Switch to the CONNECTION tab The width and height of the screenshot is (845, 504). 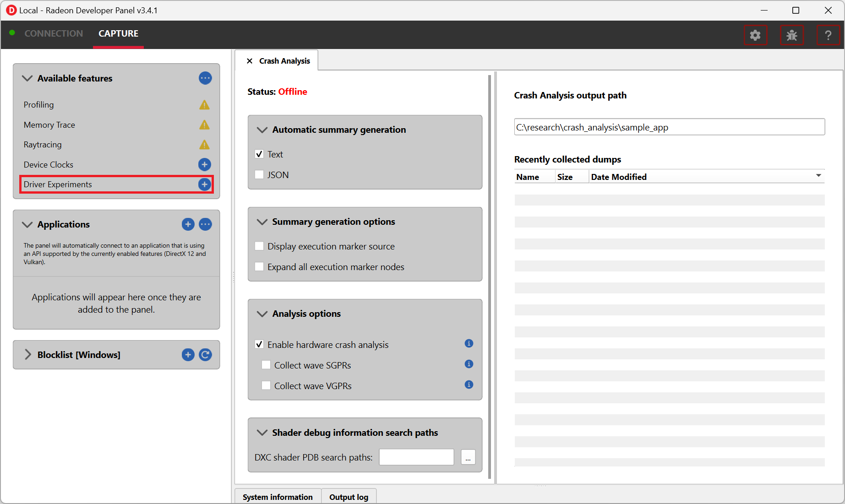tap(54, 33)
